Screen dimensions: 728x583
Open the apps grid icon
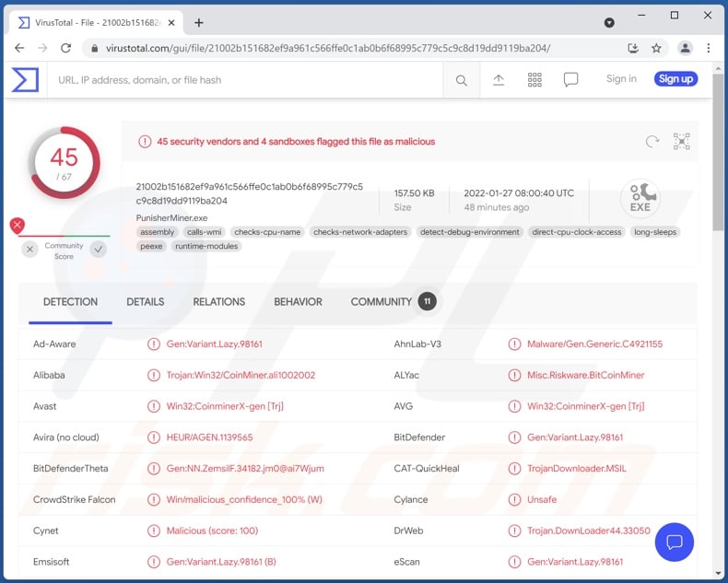[x=534, y=80]
